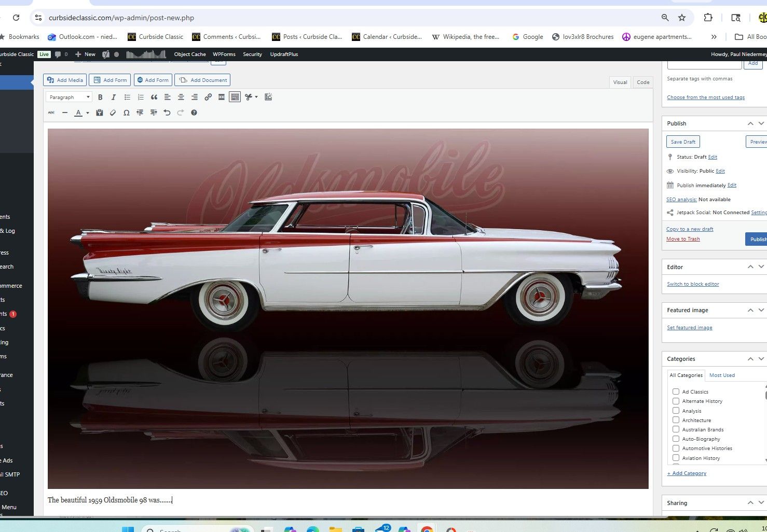Screen dimensions: 767x532
Task: Open the WPForms admin bar menu
Action: pyautogui.click(x=224, y=54)
